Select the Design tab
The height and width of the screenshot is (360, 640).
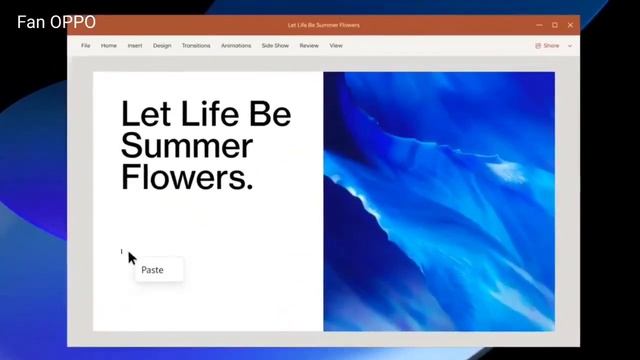162,46
